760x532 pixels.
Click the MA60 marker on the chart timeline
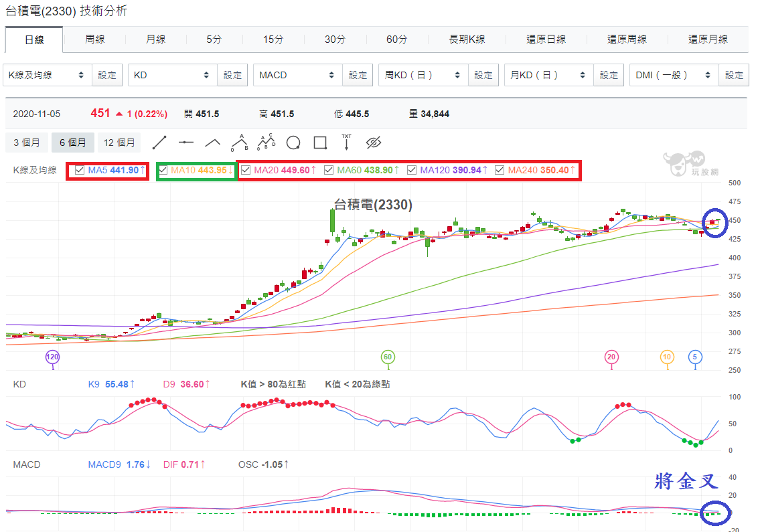click(388, 357)
